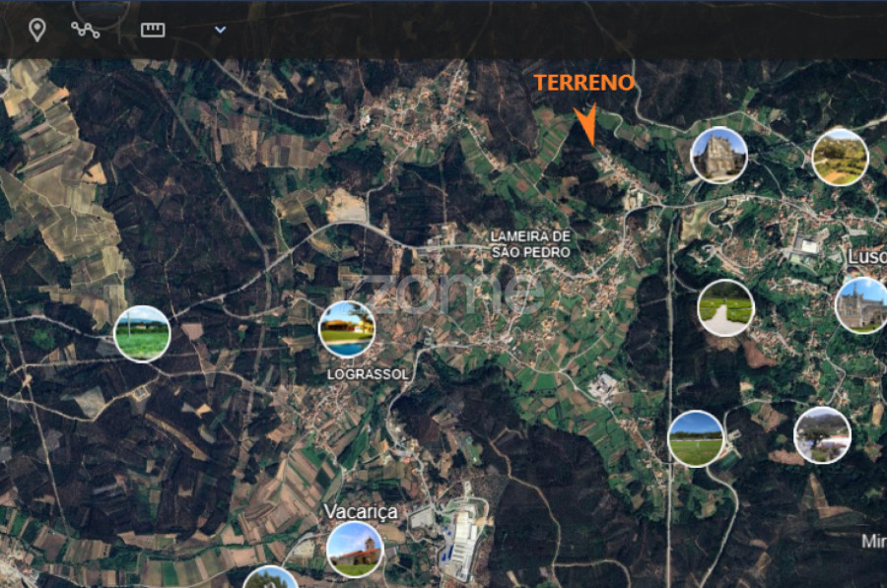Open the house photo above Lograssol label
This screenshot has width=887, height=588.
click(347, 329)
